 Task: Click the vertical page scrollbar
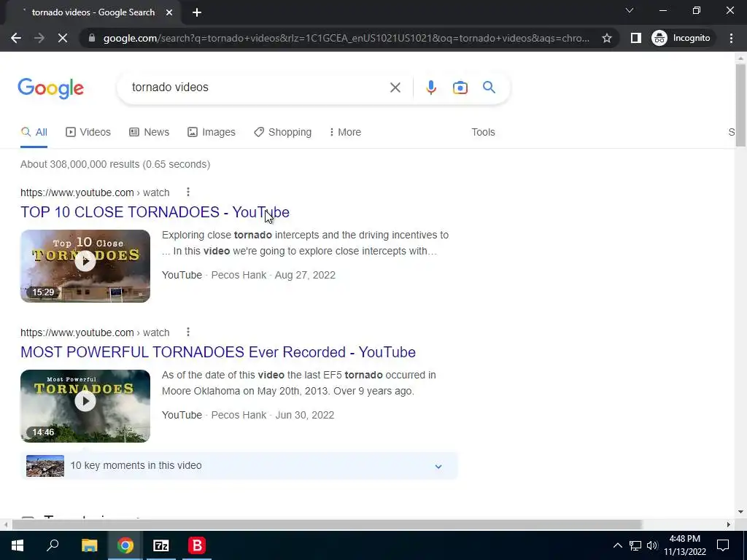(740, 105)
